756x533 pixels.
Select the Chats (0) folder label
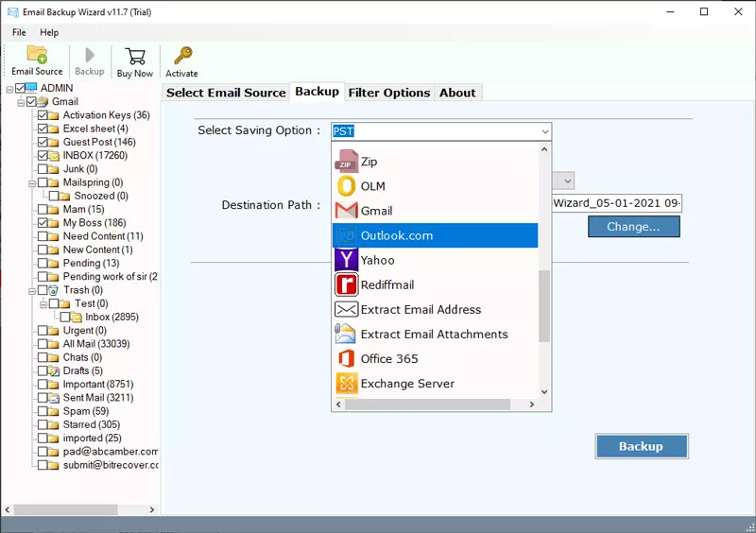tap(82, 357)
